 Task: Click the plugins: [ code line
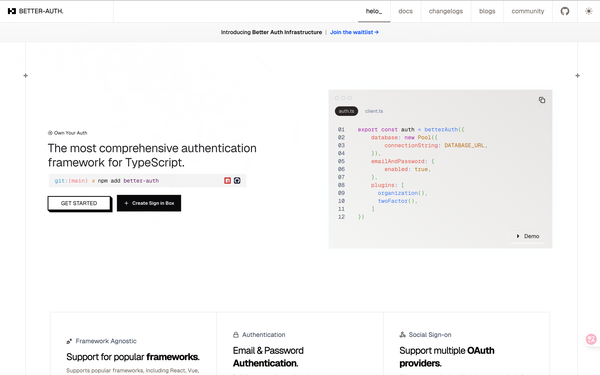(387, 185)
